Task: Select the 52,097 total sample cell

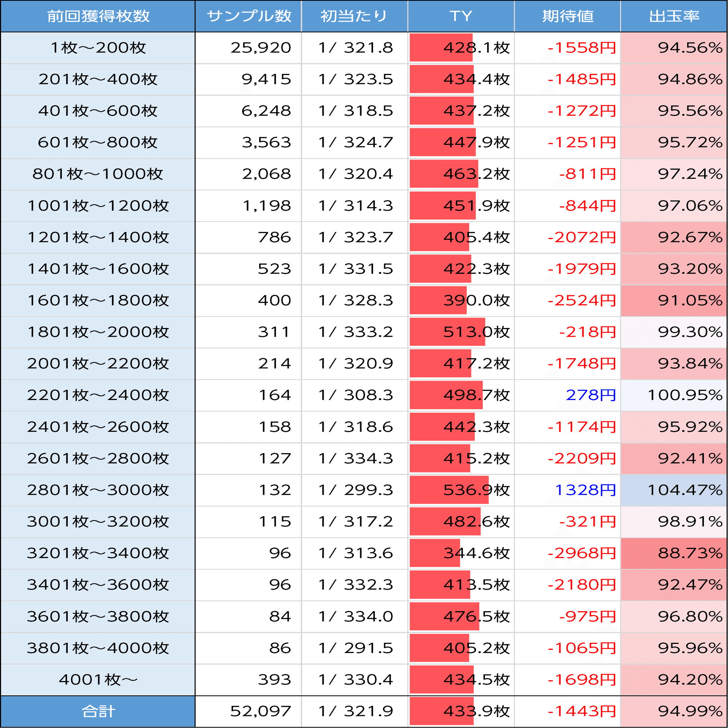Action: pos(260,711)
